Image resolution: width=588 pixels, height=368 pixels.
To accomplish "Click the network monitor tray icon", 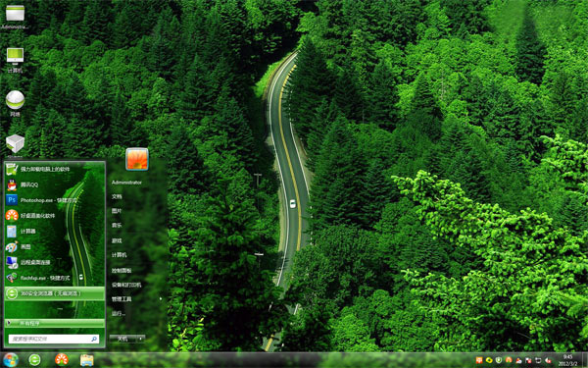I will (538, 360).
